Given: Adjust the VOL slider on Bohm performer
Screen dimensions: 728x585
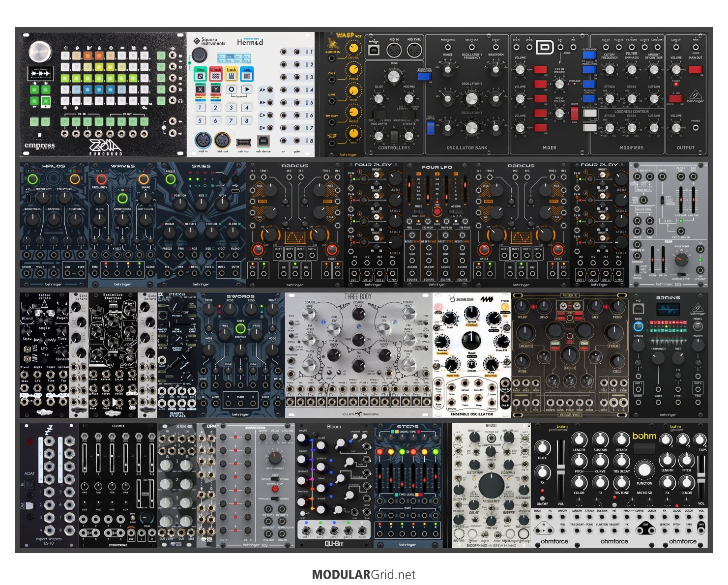Looking at the screenshot, I should click(x=560, y=469).
